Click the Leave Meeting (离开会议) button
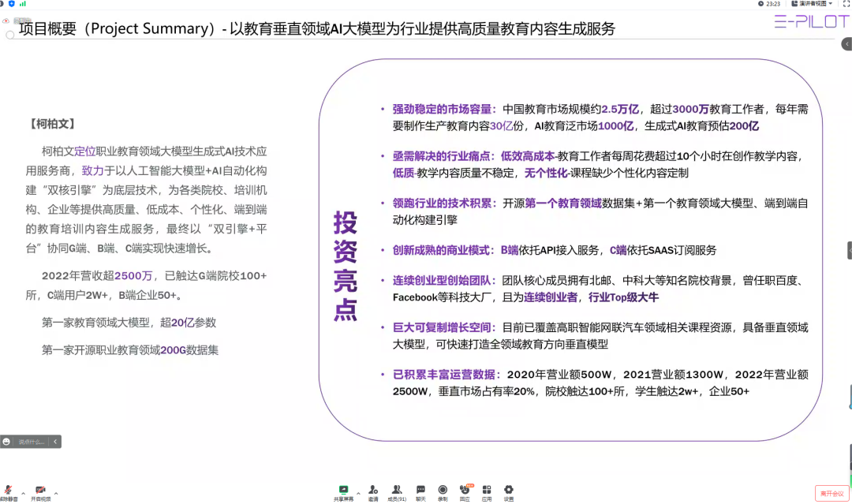This screenshot has height=504, width=852. pyautogui.click(x=831, y=492)
